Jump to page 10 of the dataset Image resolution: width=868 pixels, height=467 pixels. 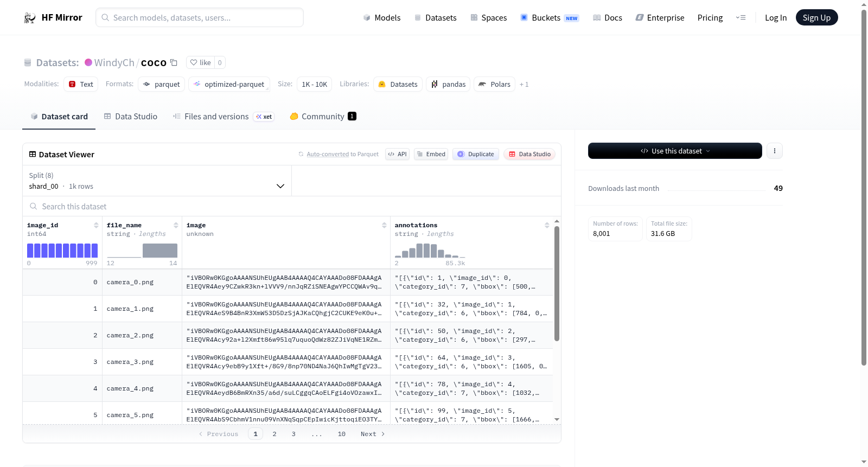pos(342,434)
